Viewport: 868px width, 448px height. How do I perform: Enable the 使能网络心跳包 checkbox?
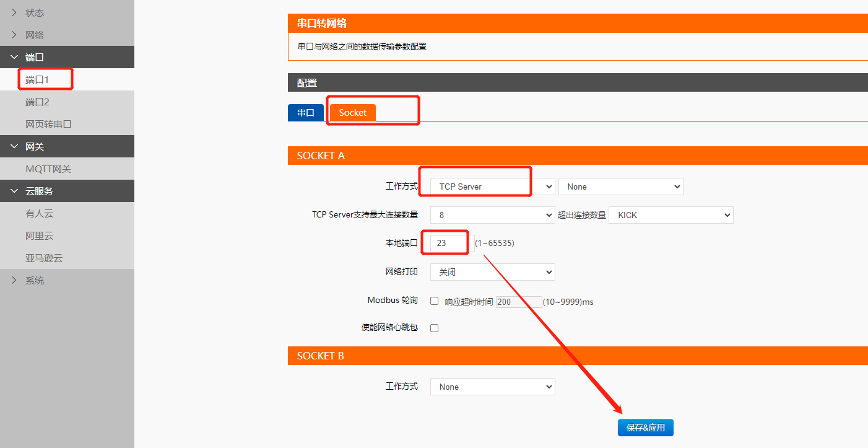[435, 328]
